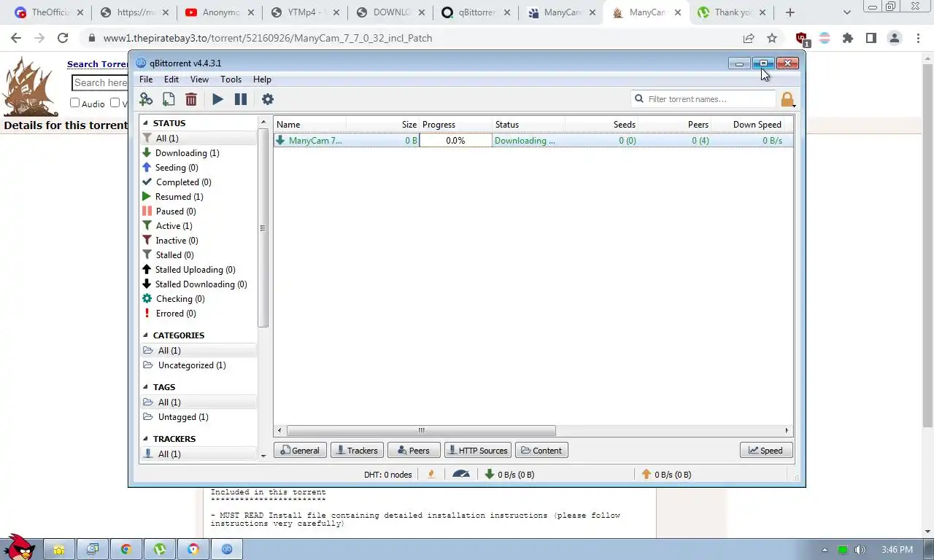Click the orange lock UI icon
934x560 pixels.
pos(787,99)
